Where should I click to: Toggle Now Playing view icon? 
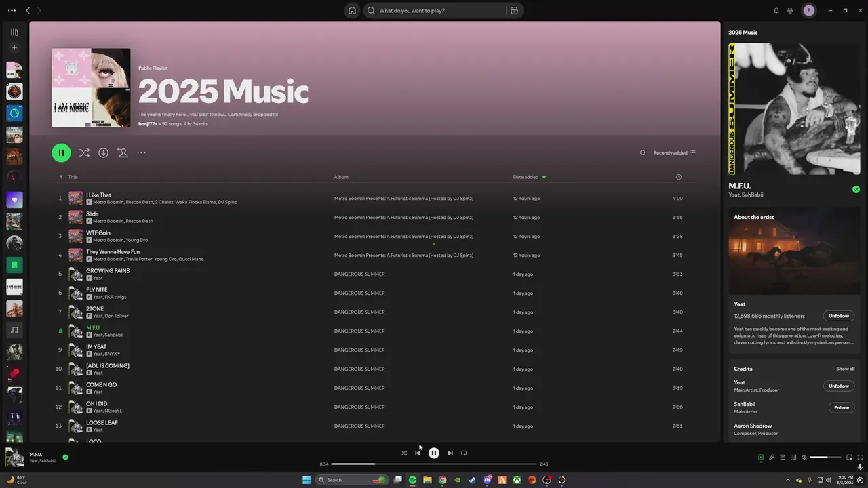tap(760, 457)
